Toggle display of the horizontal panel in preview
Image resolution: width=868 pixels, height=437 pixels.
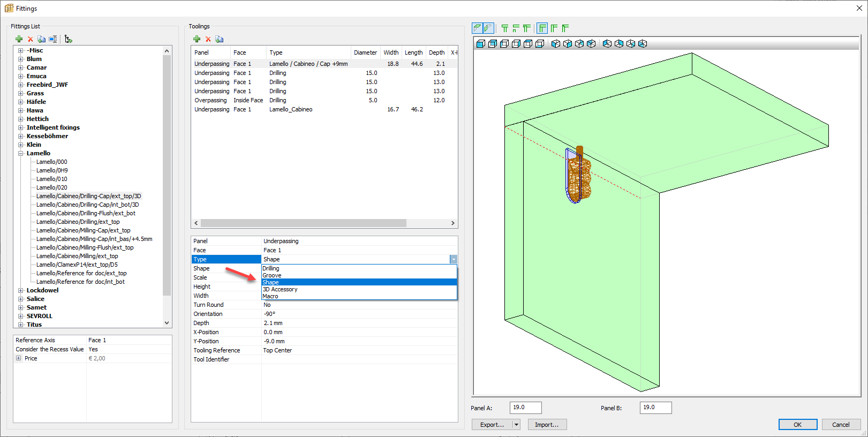(x=478, y=28)
